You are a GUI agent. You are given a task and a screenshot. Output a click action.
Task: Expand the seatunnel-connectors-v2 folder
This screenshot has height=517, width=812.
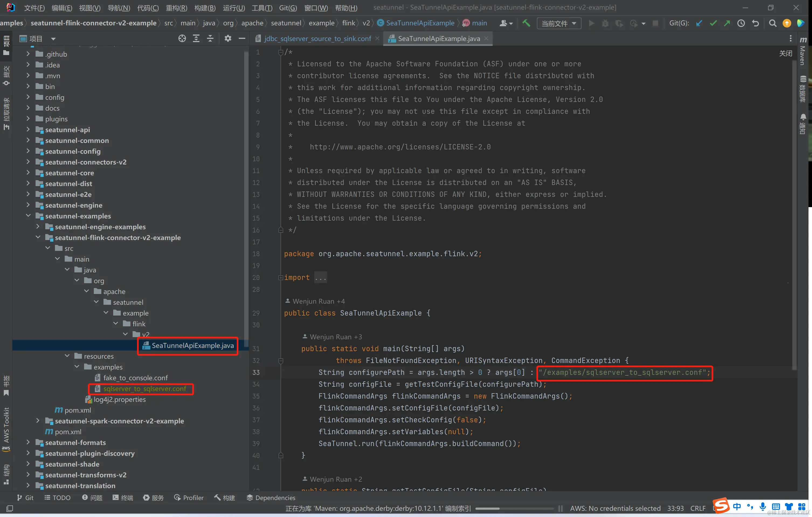coord(28,162)
